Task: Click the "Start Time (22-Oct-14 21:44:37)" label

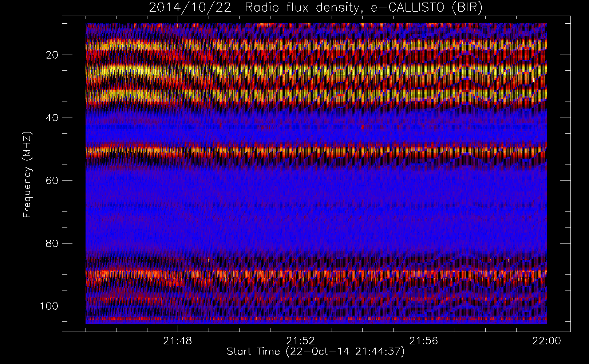Action: click(x=316, y=352)
